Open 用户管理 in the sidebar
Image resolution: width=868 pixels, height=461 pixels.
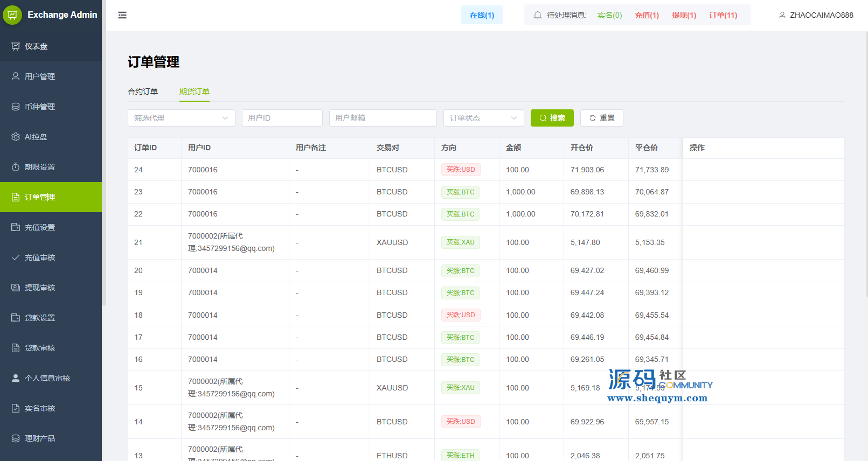click(x=40, y=76)
